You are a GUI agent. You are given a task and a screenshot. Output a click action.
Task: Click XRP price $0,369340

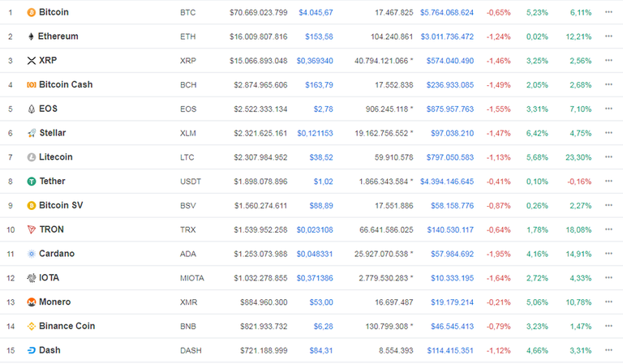pos(315,61)
